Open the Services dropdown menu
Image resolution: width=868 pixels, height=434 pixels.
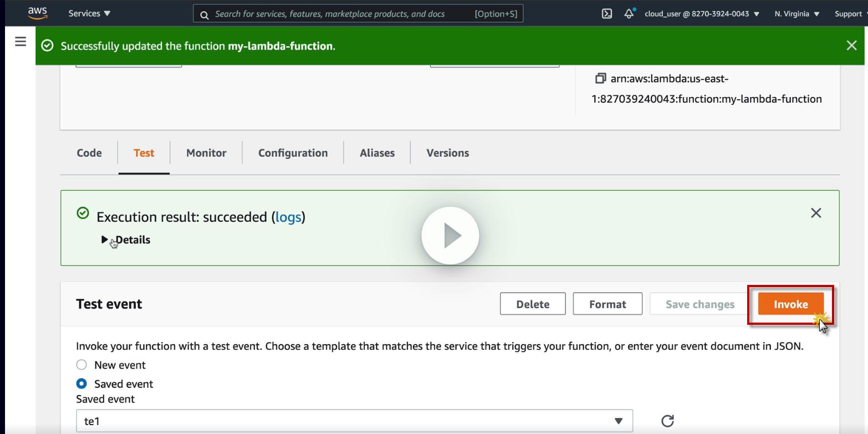(89, 13)
